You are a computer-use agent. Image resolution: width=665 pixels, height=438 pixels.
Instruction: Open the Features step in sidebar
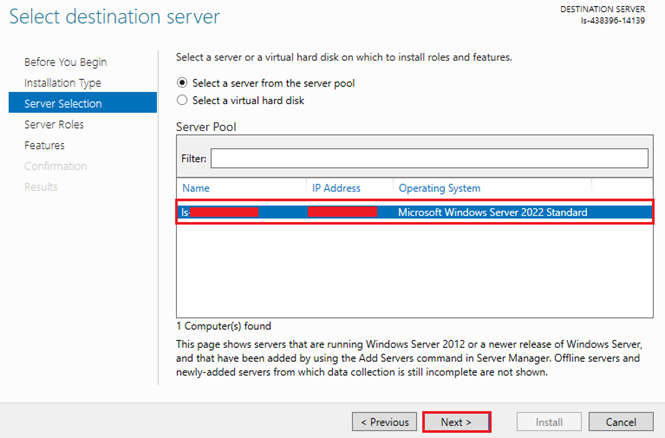tap(45, 145)
